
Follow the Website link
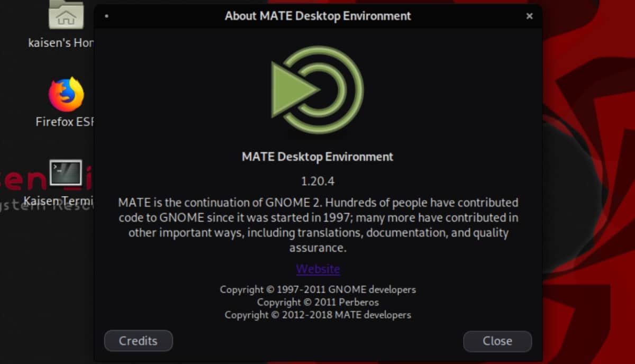(318, 269)
